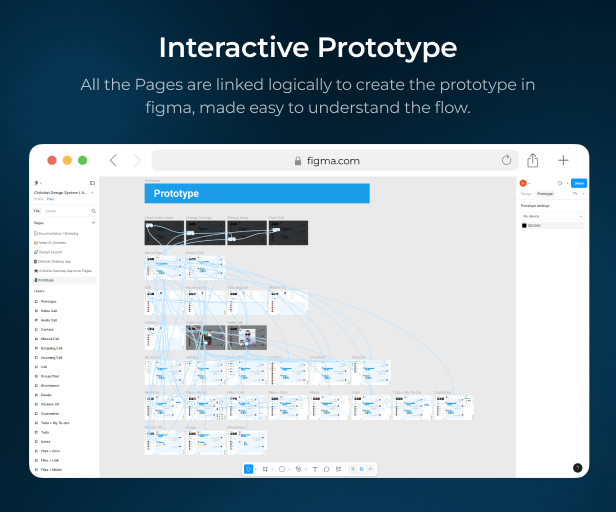Reload the figma.com page

tap(506, 160)
